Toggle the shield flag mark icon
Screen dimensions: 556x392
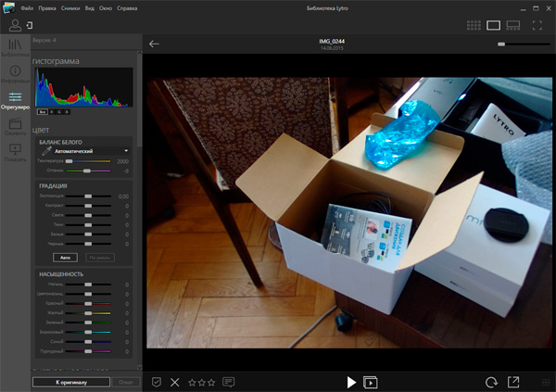click(x=157, y=381)
